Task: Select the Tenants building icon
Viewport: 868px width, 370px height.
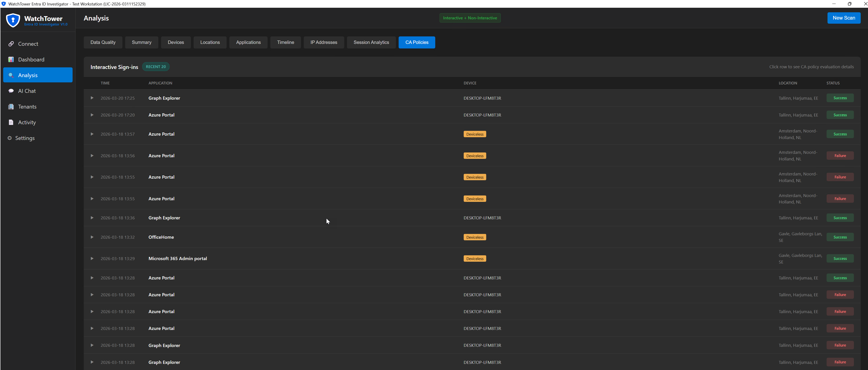Action: (11, 106)
